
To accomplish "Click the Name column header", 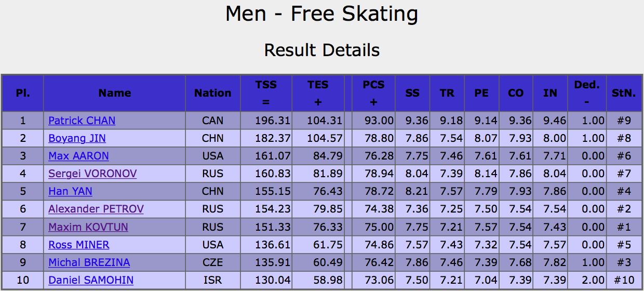I will point(115,93).
